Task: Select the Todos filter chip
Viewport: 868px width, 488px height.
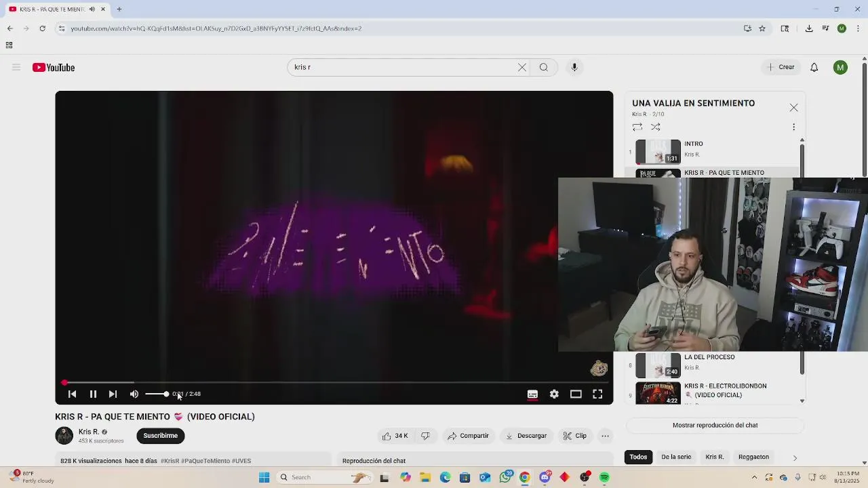Action: pos(638,457)
